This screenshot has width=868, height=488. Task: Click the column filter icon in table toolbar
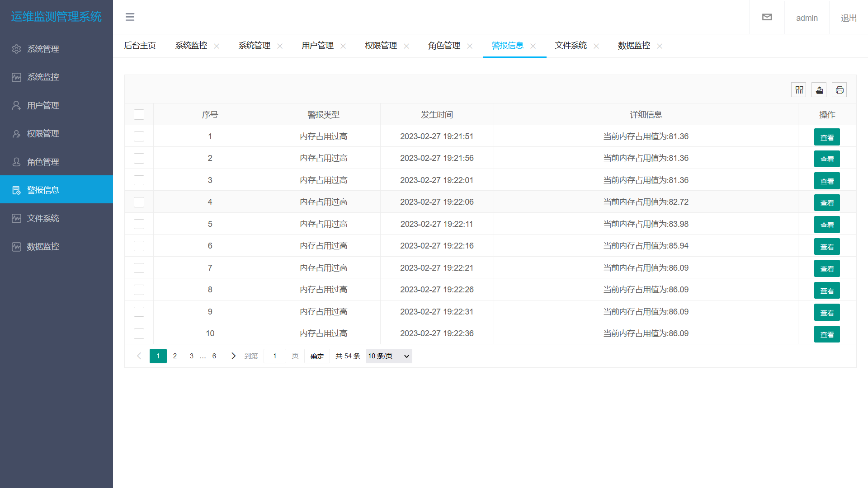point(799,90)
